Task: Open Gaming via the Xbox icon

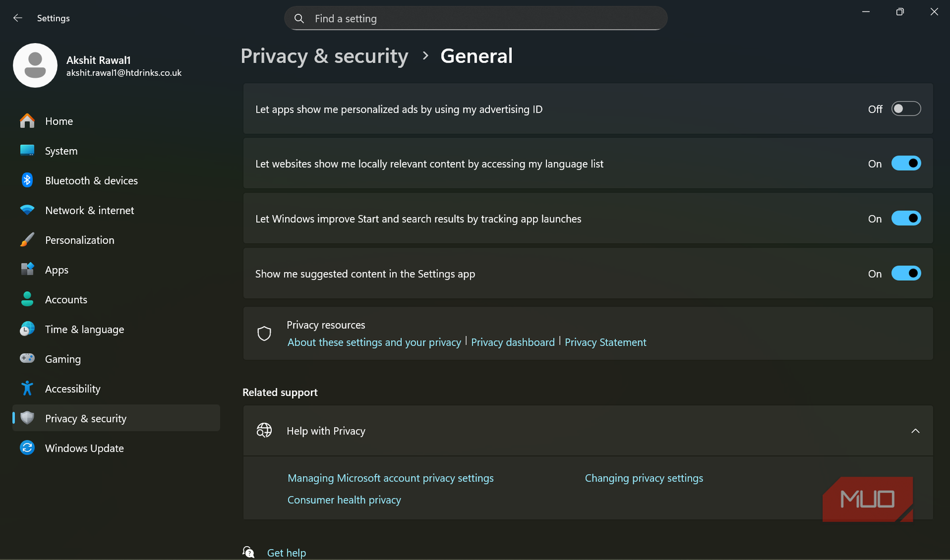Action: [x=27, y=359]
